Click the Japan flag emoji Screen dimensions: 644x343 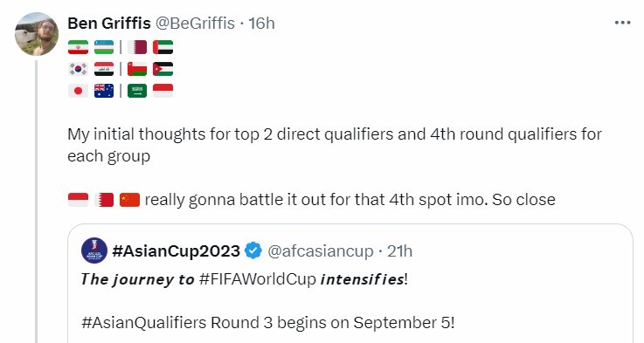coord(78,91)
